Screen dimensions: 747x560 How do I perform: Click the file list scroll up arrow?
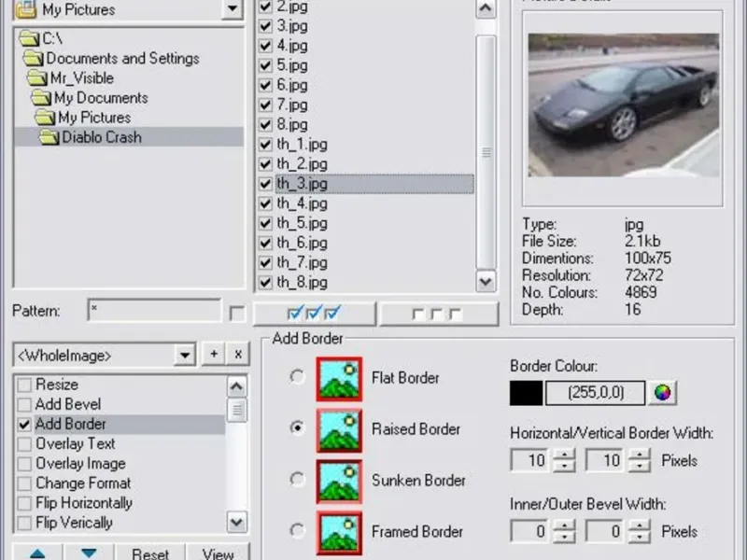tap(486, 8)
